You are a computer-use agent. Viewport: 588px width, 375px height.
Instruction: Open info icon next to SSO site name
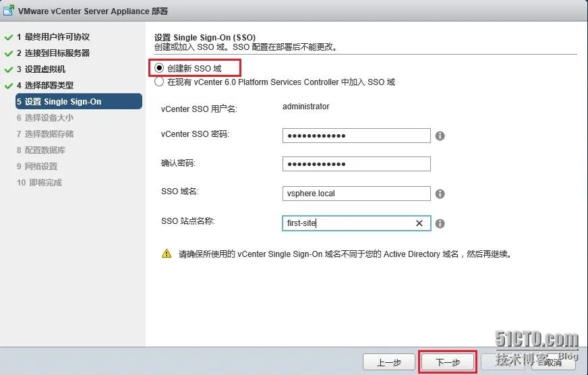tap(440, 223)
